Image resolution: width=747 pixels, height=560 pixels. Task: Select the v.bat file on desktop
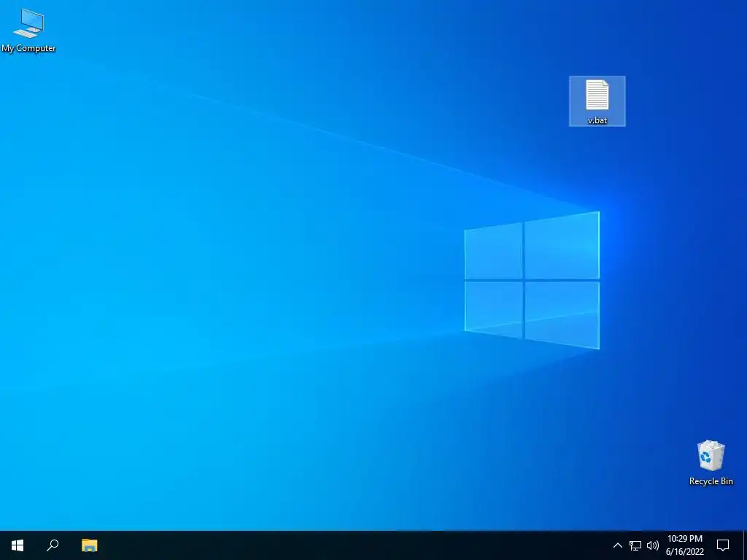597,101
